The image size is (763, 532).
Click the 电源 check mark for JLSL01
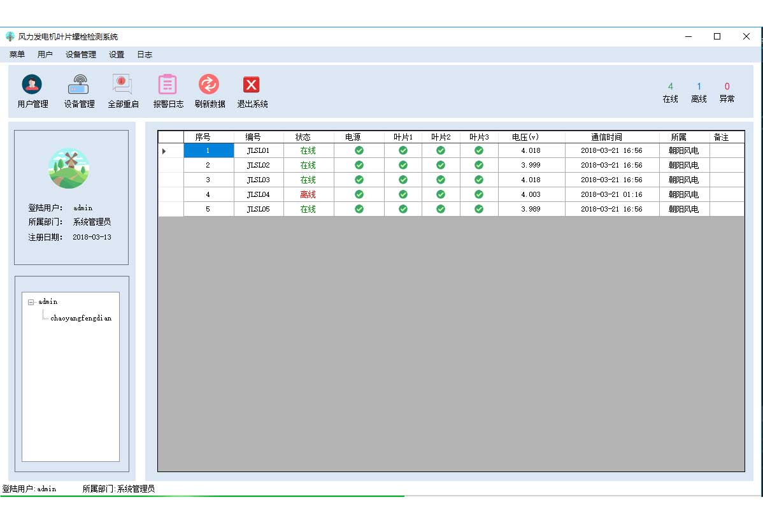click(359, 150)
